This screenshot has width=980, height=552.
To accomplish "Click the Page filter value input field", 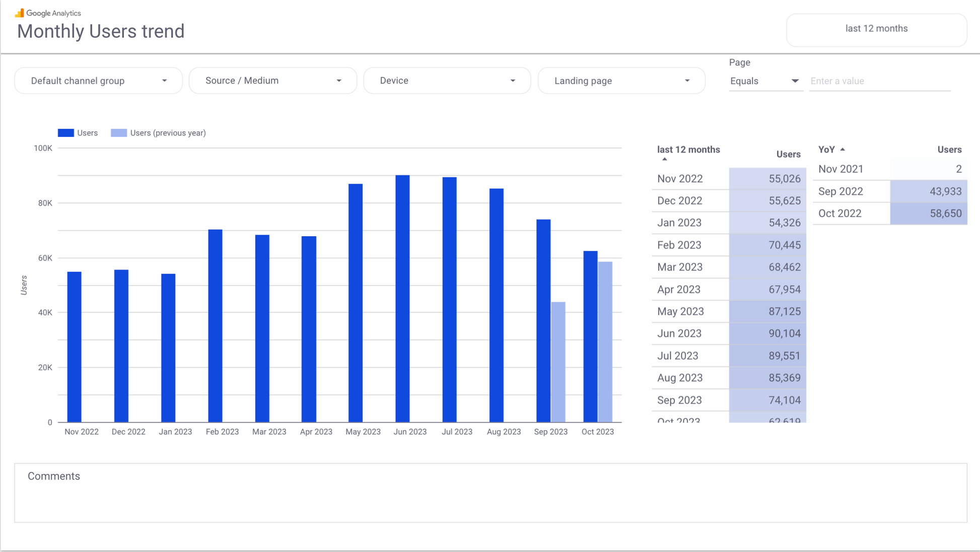I will coord(879,81).
